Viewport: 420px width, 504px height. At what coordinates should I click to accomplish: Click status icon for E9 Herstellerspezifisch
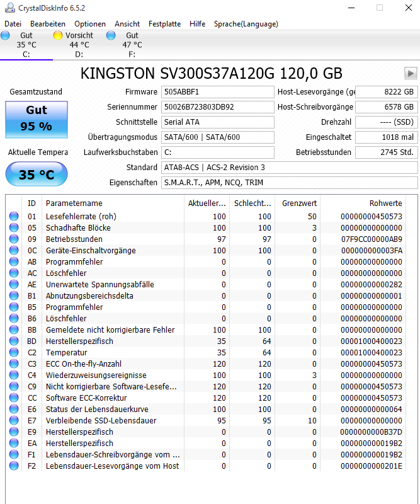[x=14, y=432]
